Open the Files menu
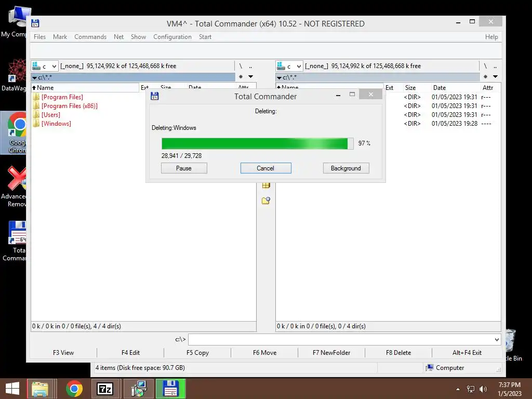This screenshot has width=532, height=399. (x=39, y=37)
